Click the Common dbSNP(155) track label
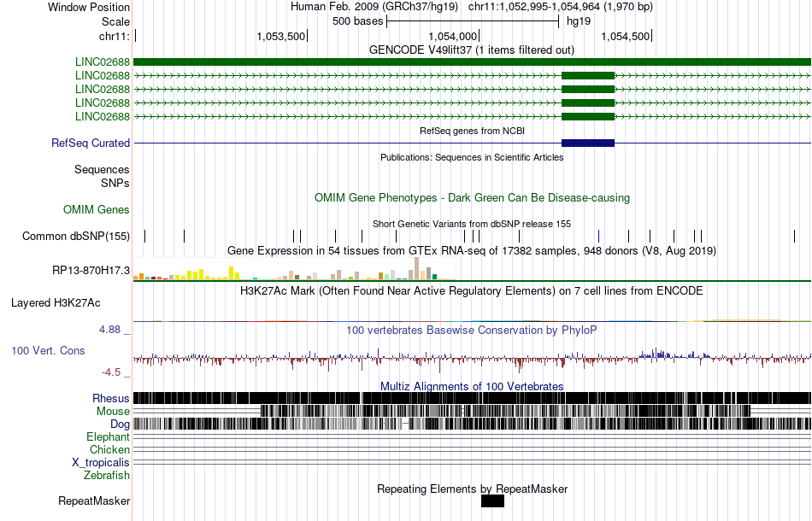The height and width of the screenshot is (521, 812). point(75,237)
